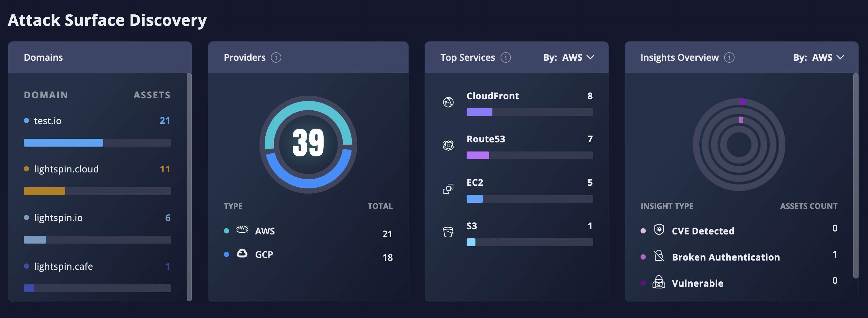Viewport: 868px width, 318px height.
Task: Click the GCP provider row label
Action: pyautogui.click(x=264, y=255)
